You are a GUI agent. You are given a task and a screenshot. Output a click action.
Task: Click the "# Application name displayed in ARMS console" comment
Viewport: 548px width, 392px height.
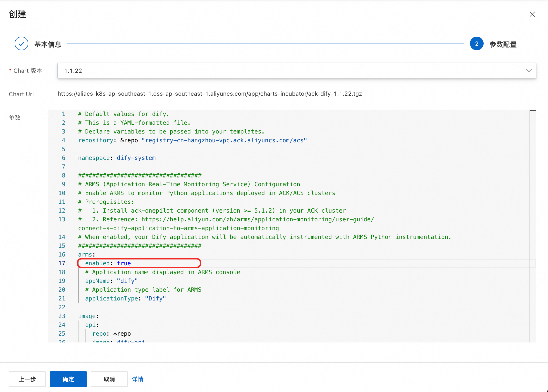click(162, 272)
